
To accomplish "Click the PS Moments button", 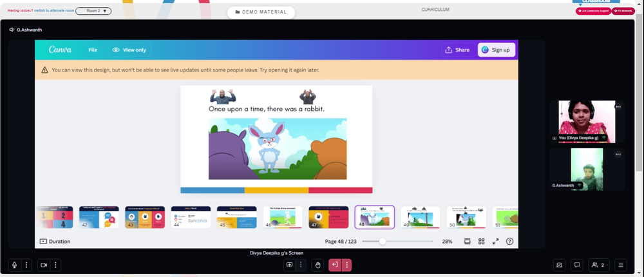I will 623,11.
